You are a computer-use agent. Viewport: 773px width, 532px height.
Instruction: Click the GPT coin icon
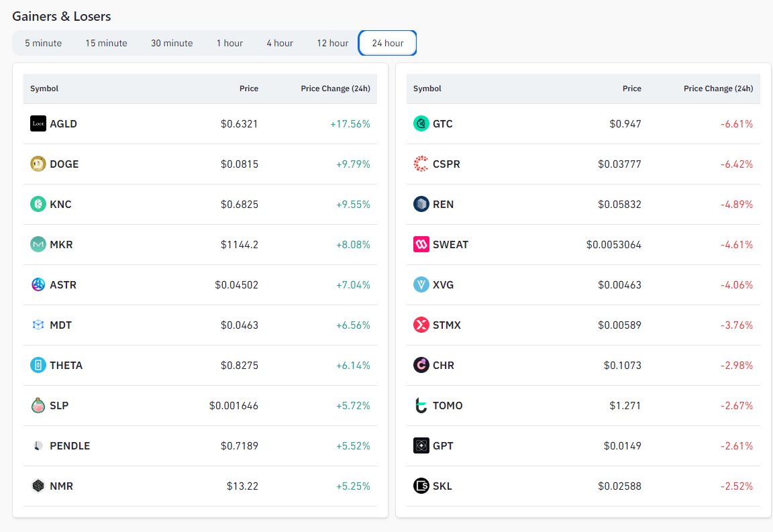point(421,445)
